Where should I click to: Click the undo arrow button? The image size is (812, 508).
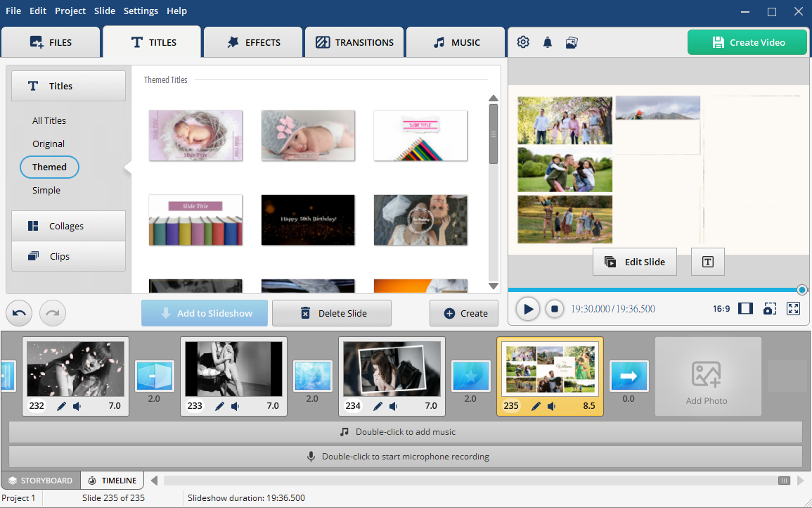pos(19,313)
